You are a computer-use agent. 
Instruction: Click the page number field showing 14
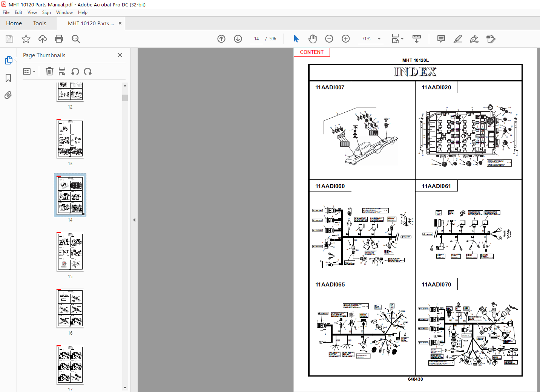coord(256,39)
